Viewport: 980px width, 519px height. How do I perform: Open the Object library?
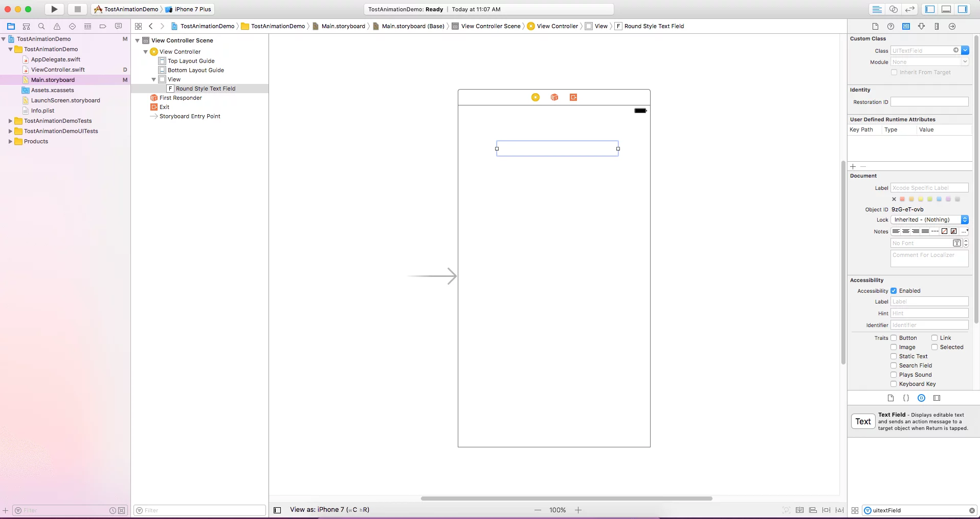921,398
